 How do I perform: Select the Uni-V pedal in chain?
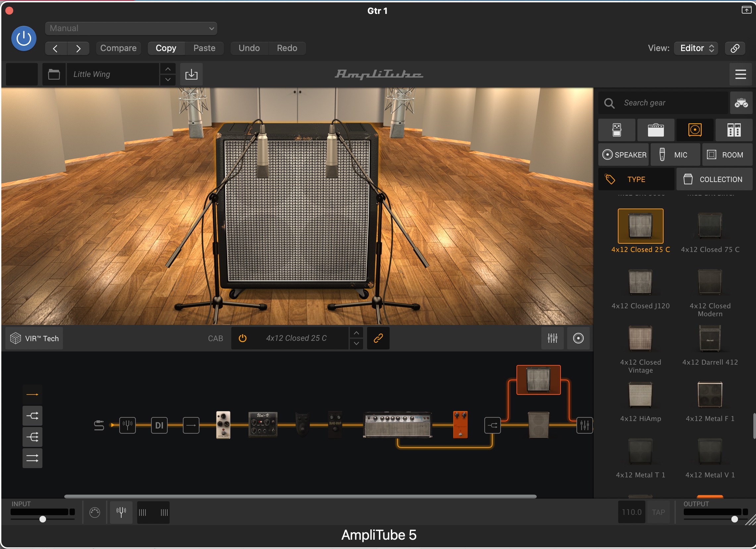click(x=263, y=425)
